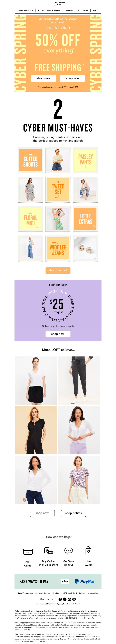Open the New Arrivals menu item
Viewport: 116px width, 644px height.
[26, 10]
